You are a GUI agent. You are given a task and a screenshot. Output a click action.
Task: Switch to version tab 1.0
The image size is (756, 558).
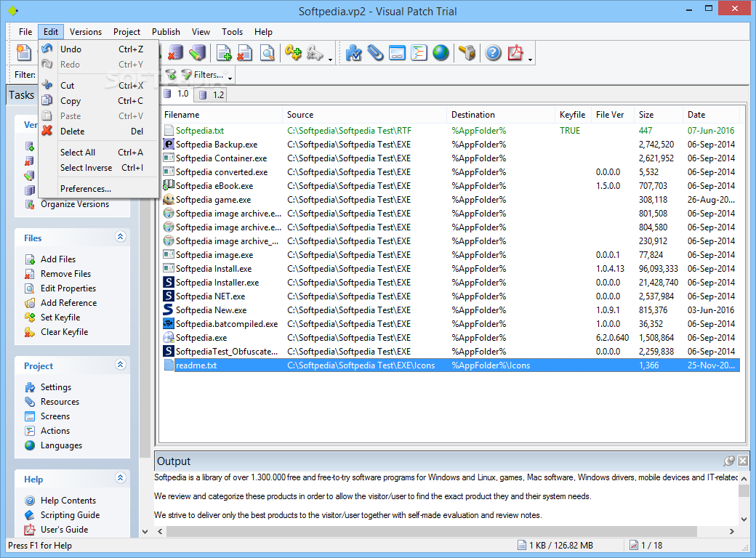point(176,94)
